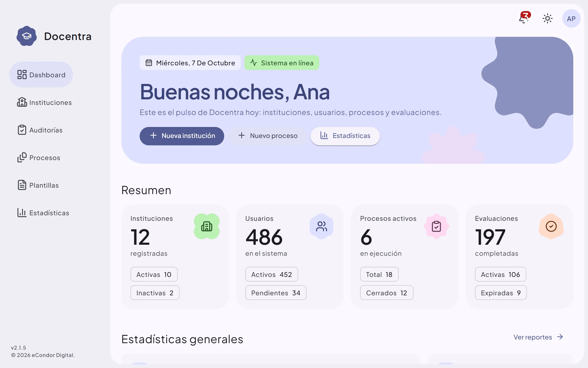Click the Expiradas 9 chip
The image size is (588, 368).
500,293
